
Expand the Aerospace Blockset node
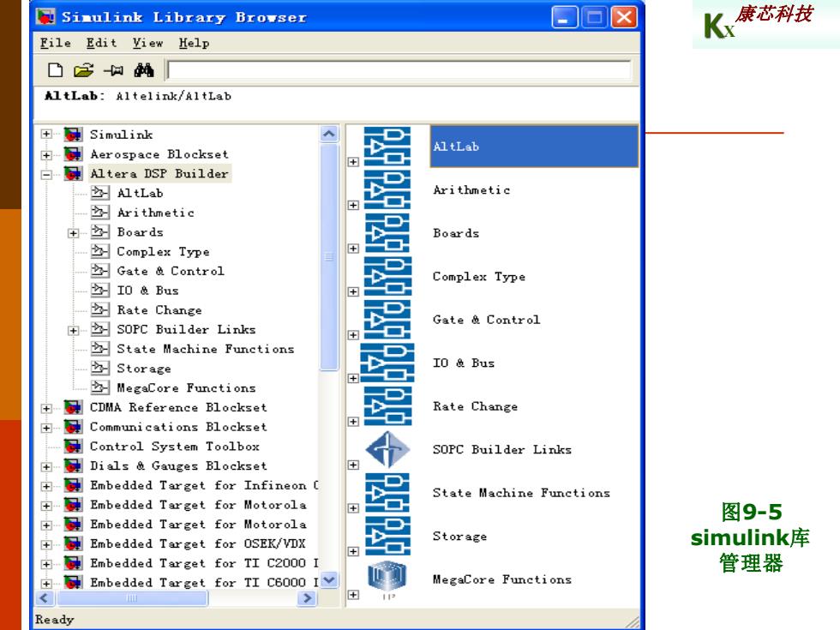[46, 155]
